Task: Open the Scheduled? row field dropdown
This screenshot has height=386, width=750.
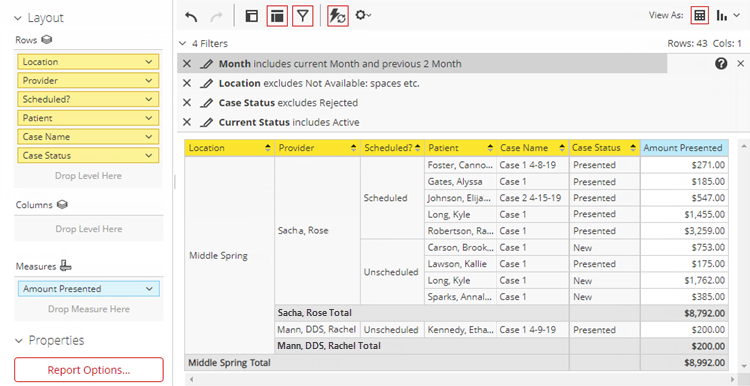Action: 149,99
